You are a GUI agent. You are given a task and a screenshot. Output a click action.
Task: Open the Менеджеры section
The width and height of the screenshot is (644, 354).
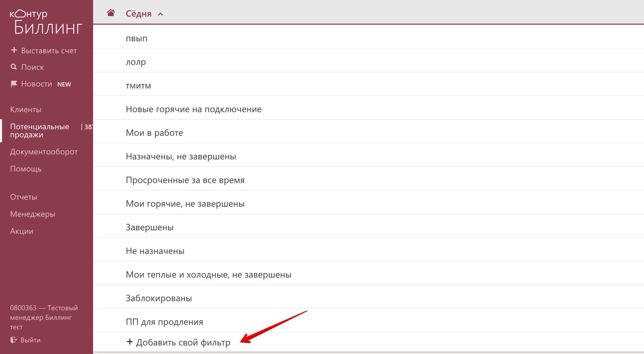click(33, 214)
